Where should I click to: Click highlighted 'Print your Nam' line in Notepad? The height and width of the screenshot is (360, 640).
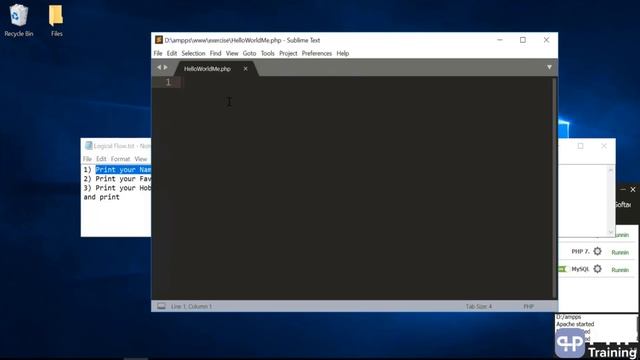(x=123, y=169)
